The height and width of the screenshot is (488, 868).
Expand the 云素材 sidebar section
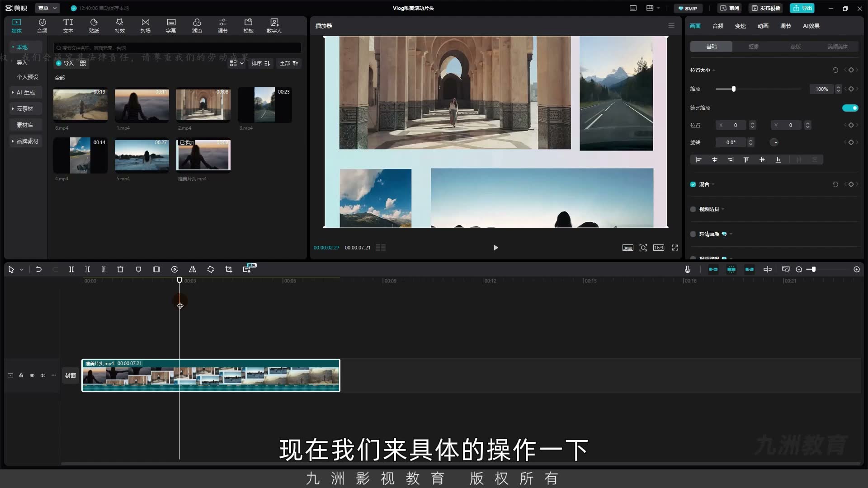(26, 109)
